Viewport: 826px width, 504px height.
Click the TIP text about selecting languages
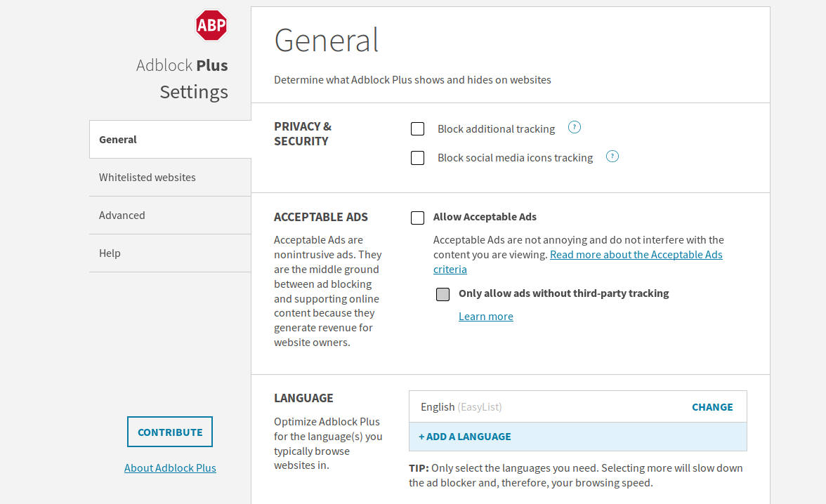click(x=576, y=475)
